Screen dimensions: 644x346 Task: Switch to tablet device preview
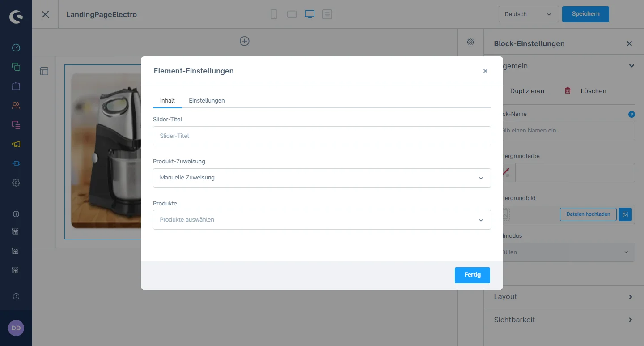coord(292,14)
